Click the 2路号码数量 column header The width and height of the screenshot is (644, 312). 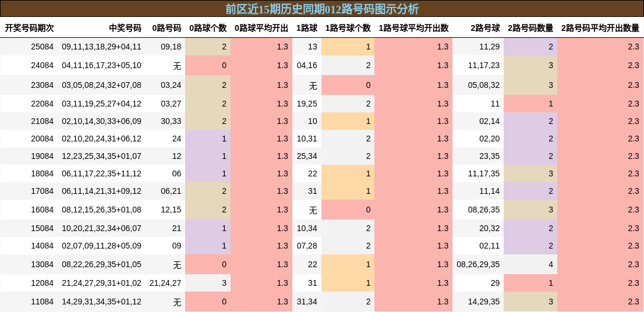tap(530, 28)
